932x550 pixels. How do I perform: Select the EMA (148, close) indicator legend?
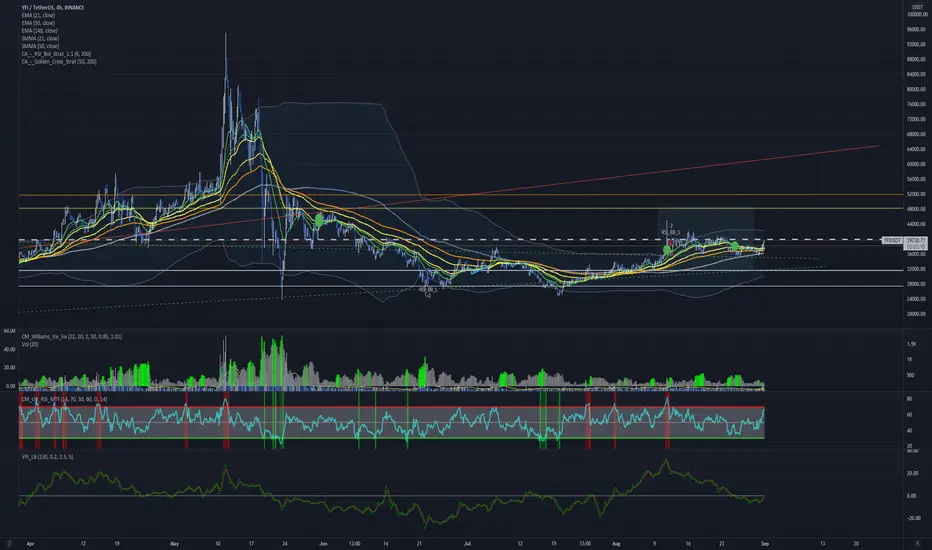(39, 30)
